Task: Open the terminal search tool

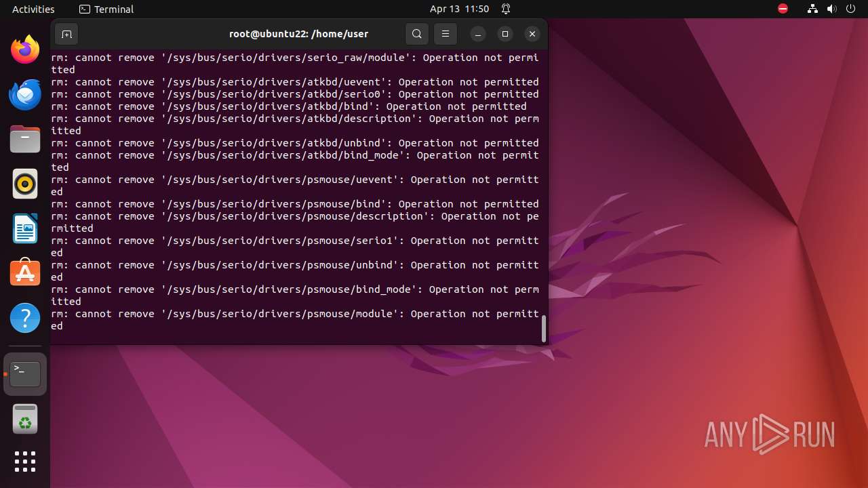Action: 417,34
